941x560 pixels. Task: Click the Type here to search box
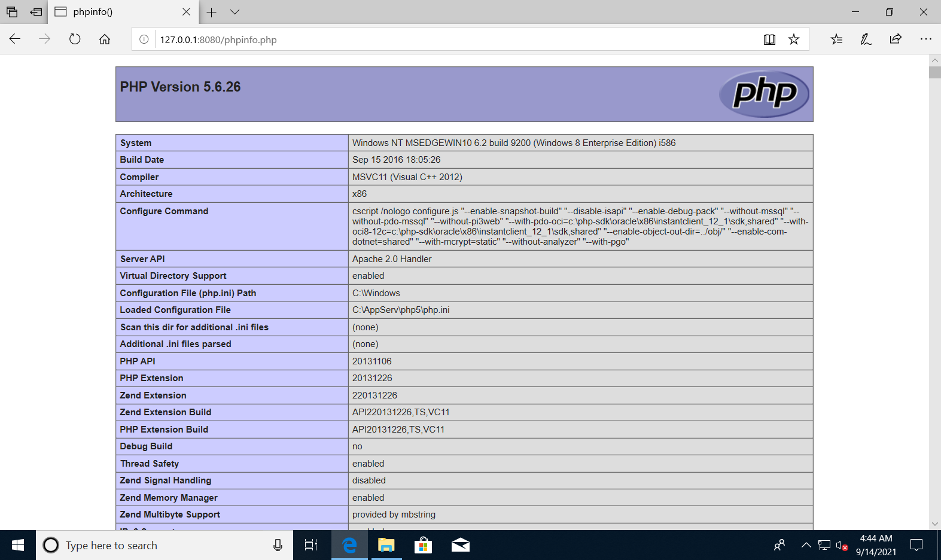point(165,545)
